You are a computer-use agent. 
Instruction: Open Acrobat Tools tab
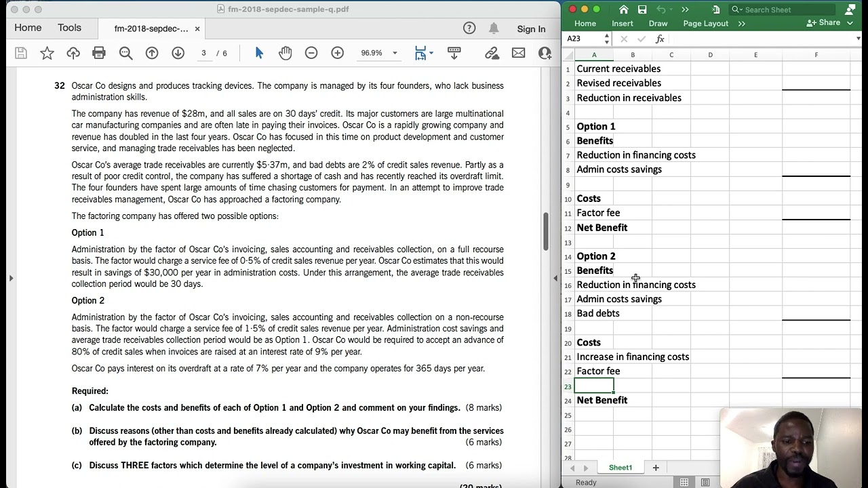tap(69, 28)
